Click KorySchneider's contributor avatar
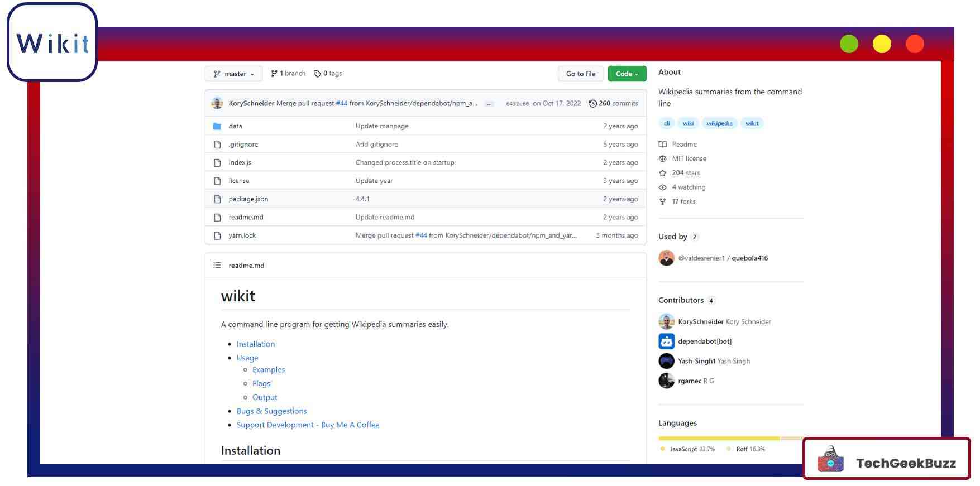980x486 pixels. click(x=666, y=322)
